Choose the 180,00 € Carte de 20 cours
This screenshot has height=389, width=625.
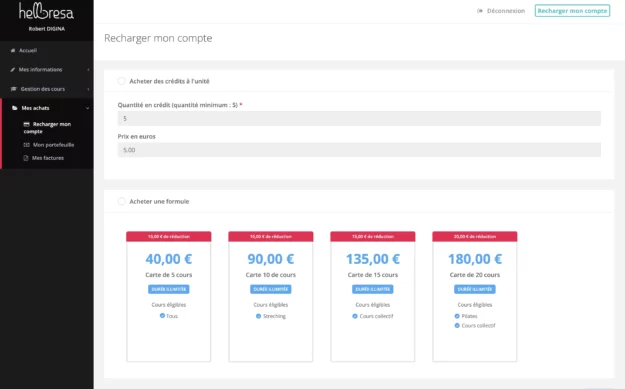(x=475, y=296)
